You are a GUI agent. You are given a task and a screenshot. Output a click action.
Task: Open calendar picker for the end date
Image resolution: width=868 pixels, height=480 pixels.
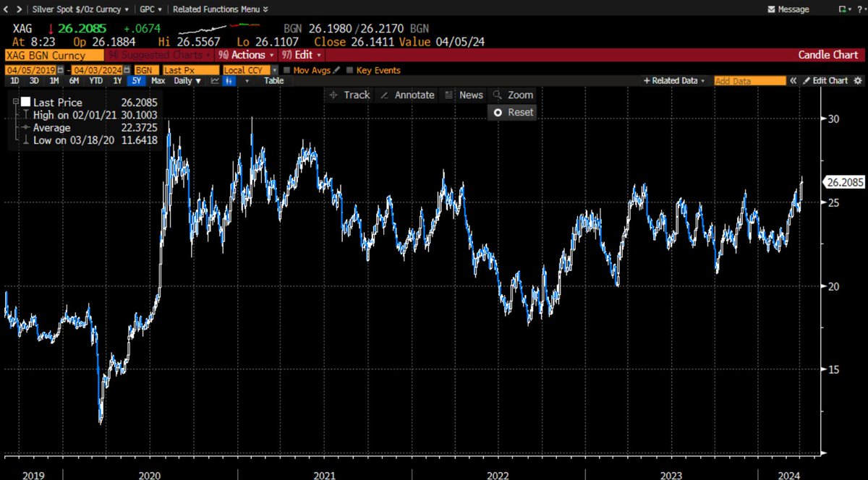(x=127, y=70)
